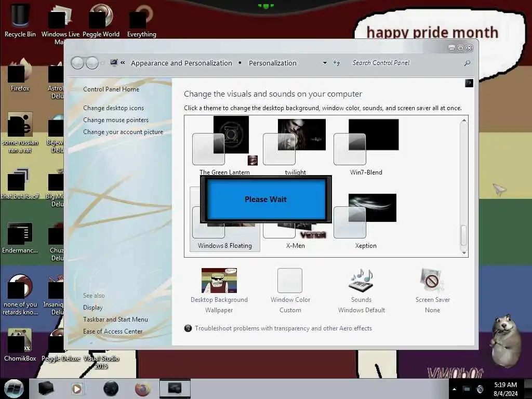Image resolution: width=532 pixels, height=399 pixels.
Task: Click the power tray icon
Action: pyautogui.click(x=480, y=389)
